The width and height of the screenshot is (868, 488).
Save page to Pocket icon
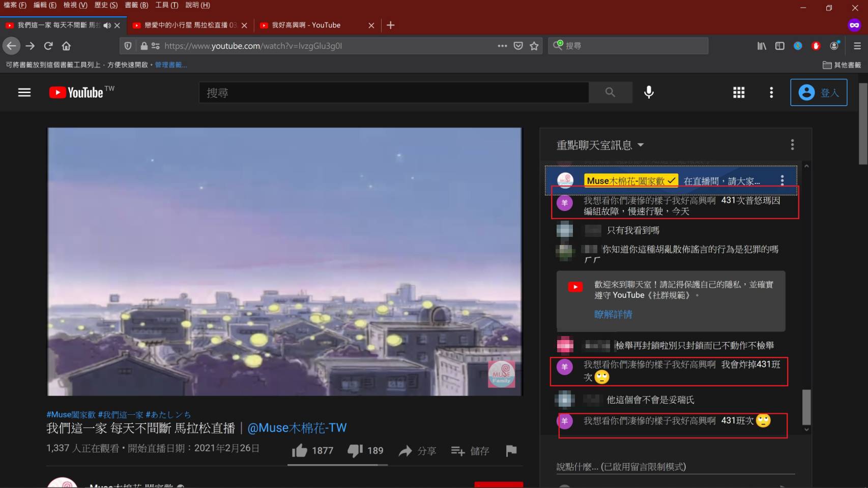coord(518,46)
